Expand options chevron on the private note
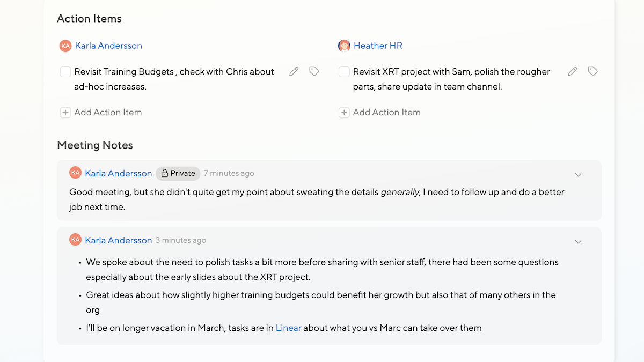 (x=578, y=175)
